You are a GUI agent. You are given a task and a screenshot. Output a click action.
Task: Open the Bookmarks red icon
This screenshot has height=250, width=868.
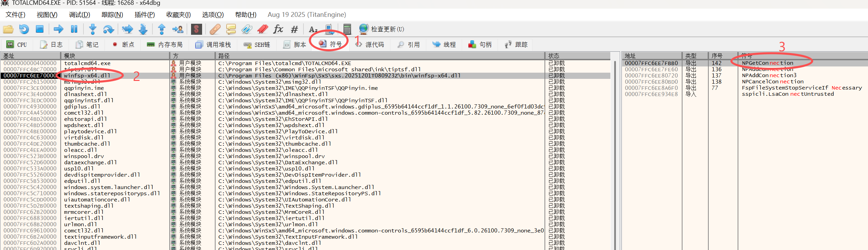(262, 29)
